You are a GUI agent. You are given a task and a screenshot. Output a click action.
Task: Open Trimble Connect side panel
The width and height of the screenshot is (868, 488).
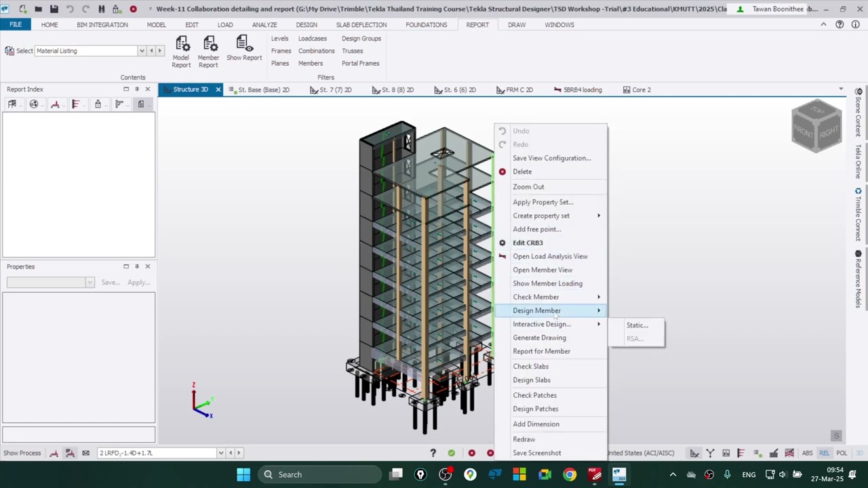click(x=858, y=214)
